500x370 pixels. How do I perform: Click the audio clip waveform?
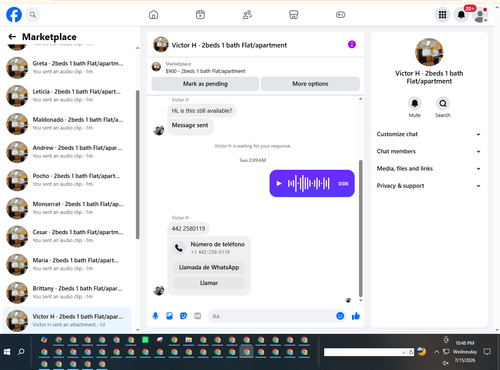pyautogui.click(x=309, y=183)
